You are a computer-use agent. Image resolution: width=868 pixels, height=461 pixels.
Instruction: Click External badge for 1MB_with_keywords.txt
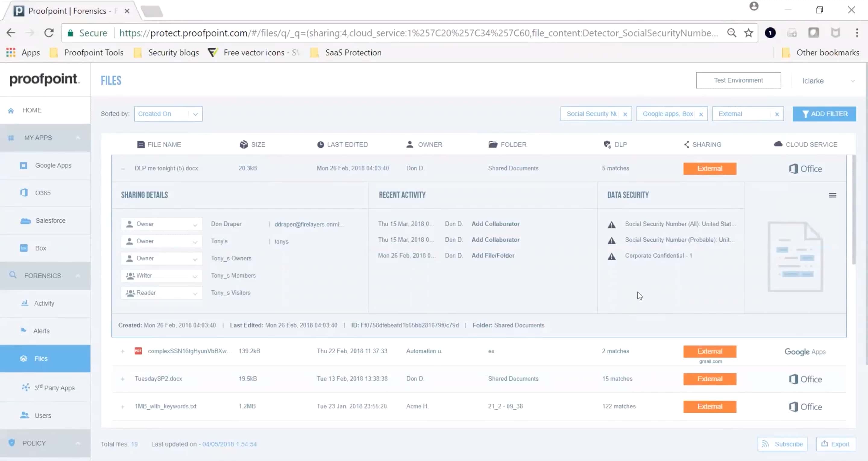(x=710, y=407)
